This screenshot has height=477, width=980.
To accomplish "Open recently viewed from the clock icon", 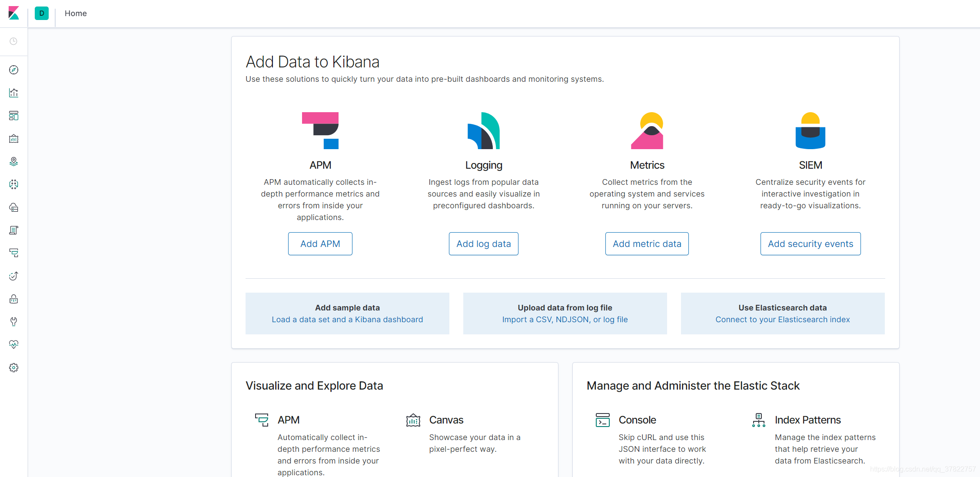I will (13, 41).
